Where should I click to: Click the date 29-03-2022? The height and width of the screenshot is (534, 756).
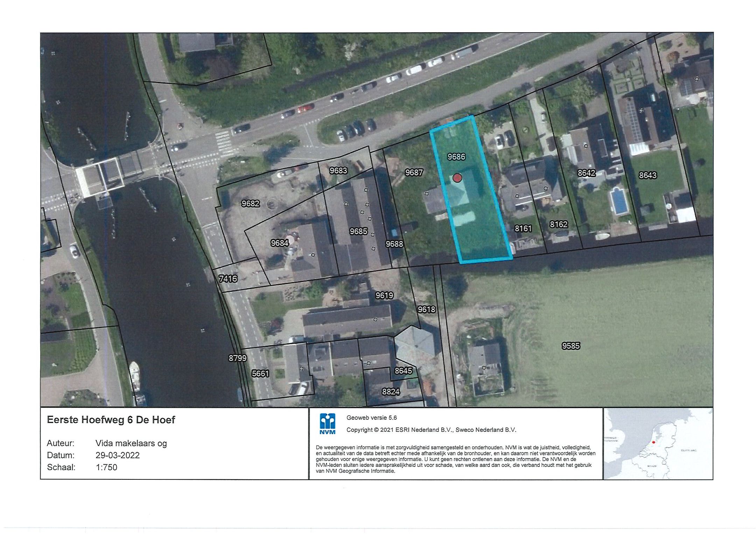point(118,455)
